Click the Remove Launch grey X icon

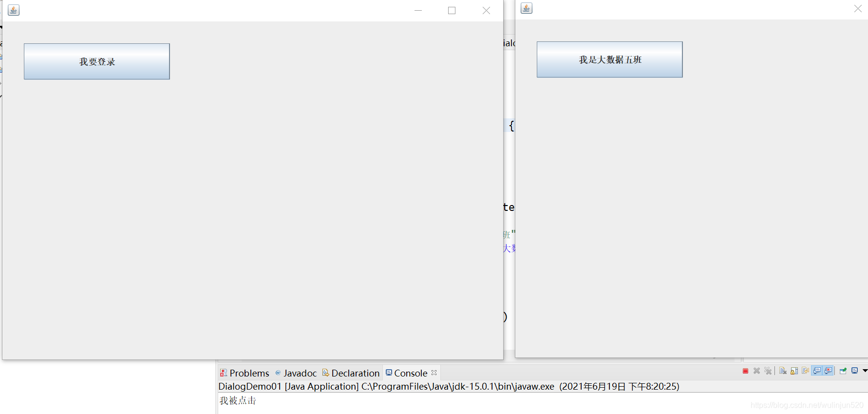pyautogui.click(x=756, y=371)
